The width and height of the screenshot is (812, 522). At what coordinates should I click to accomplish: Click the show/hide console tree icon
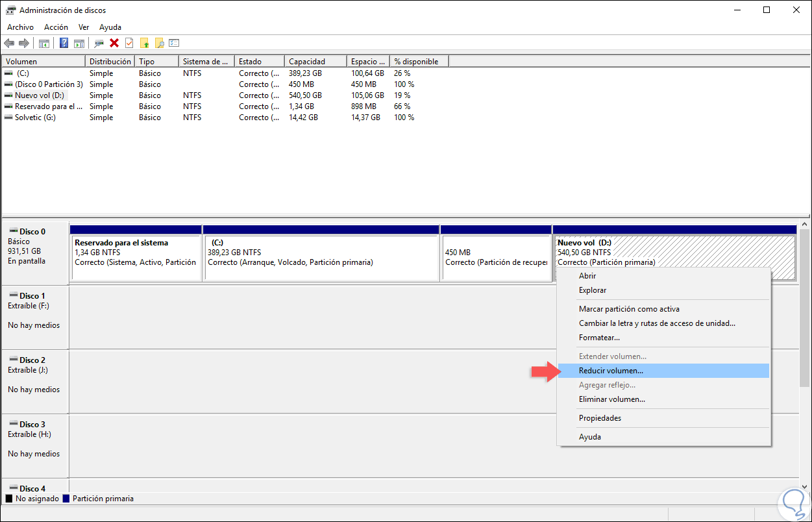(x=43, y=43)
